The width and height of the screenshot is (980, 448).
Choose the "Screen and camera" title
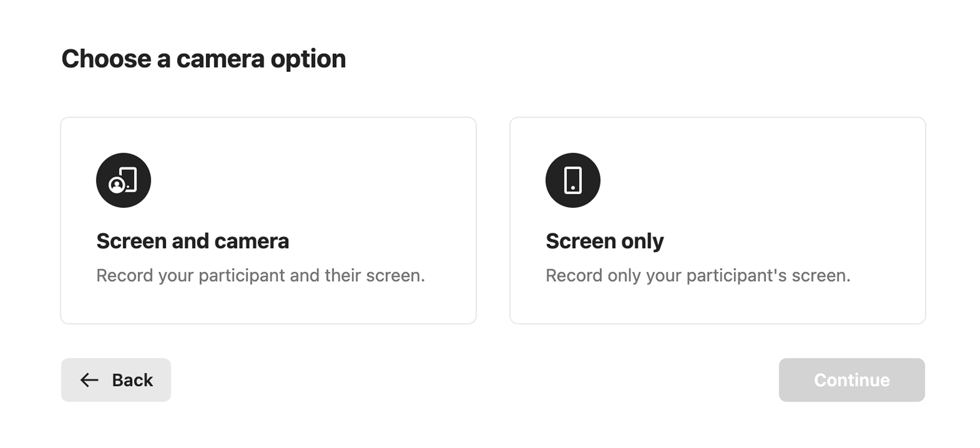[x=193, y=241]
